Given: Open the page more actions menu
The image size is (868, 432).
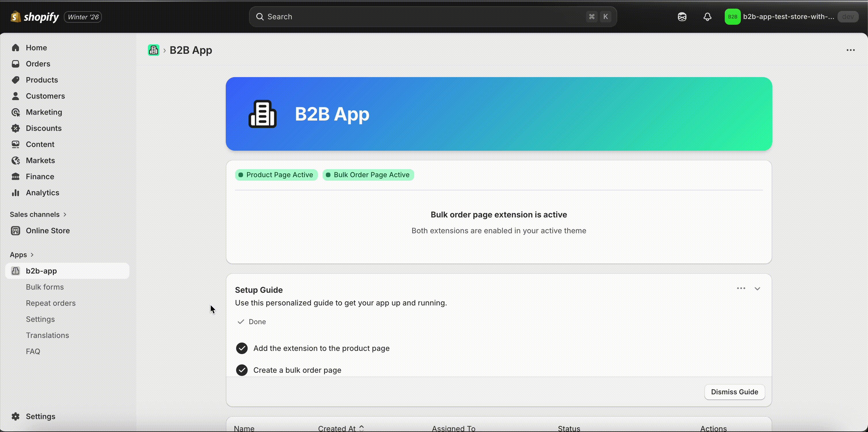Looking at the screenshot, I should [850, 50].
